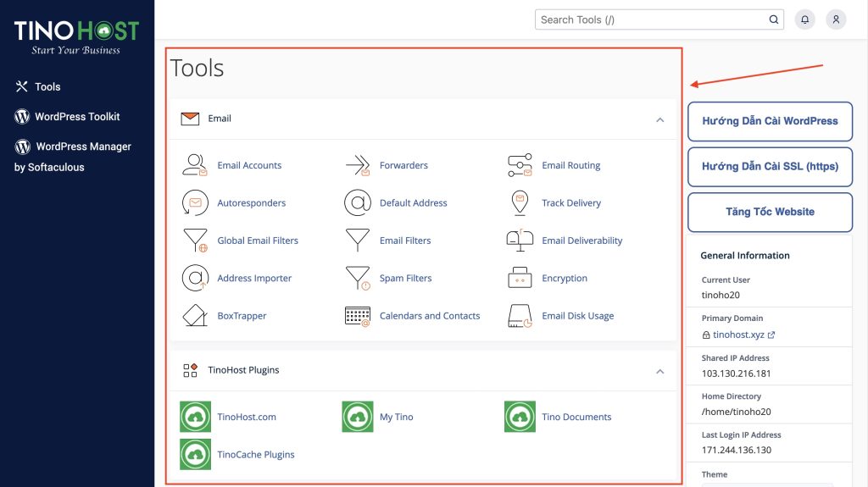Click the TinoHost logo
The image size is (868, 487).
(x=76, y=36)
